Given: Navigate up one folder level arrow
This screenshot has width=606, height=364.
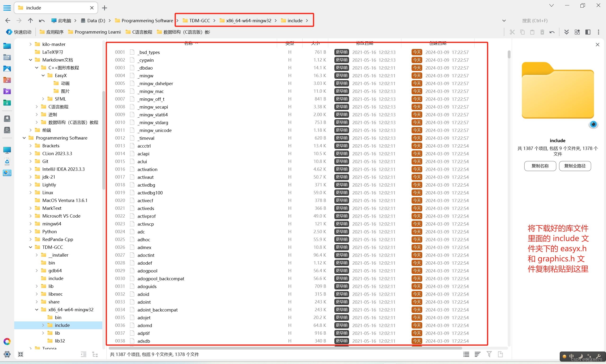Looking at the screenshot, I should 30,21.
